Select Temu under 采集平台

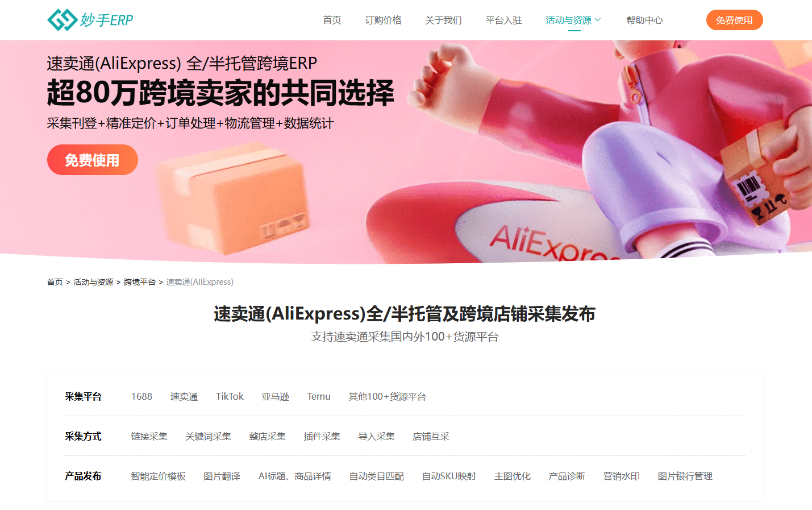coord(319,396)
